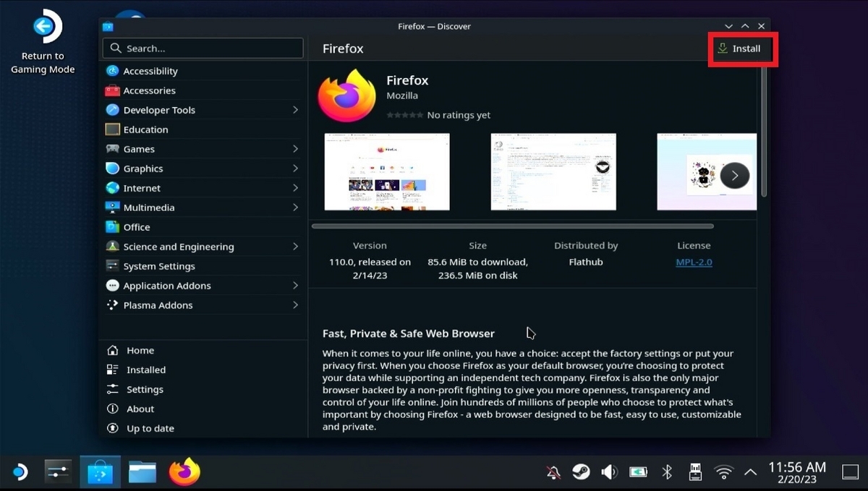Launch Firefox from the taskbar
This screenshot has width=868, height=491.
coord(184,472)
